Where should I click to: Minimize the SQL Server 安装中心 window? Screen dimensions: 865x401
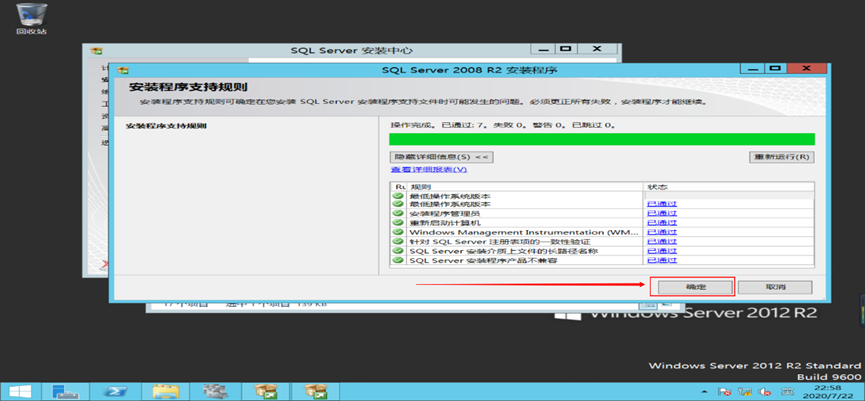pyautogui.click(x=543, y=49)
